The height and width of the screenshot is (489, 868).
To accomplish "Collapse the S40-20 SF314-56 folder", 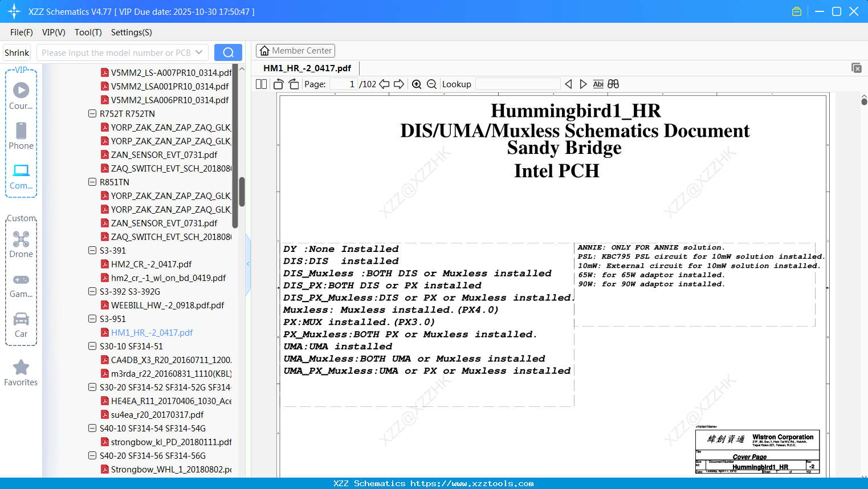I will click(x=92, y=455).
